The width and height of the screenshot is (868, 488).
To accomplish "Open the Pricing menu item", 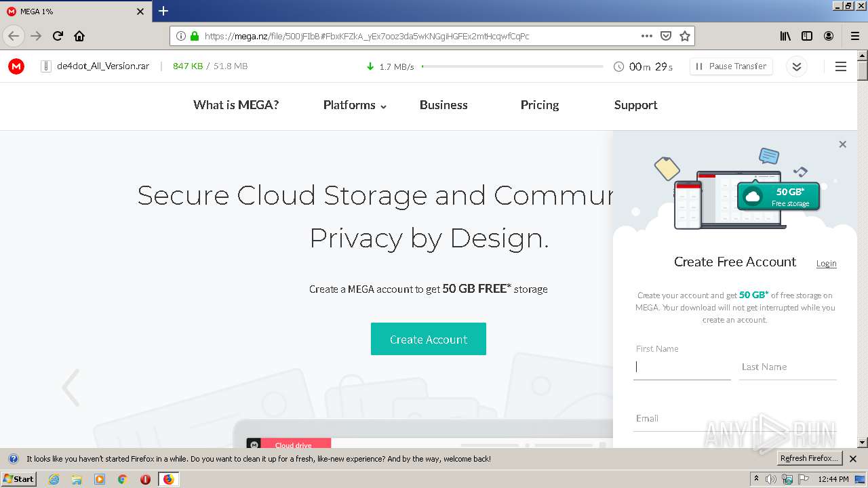I will (x=540, y=105).
